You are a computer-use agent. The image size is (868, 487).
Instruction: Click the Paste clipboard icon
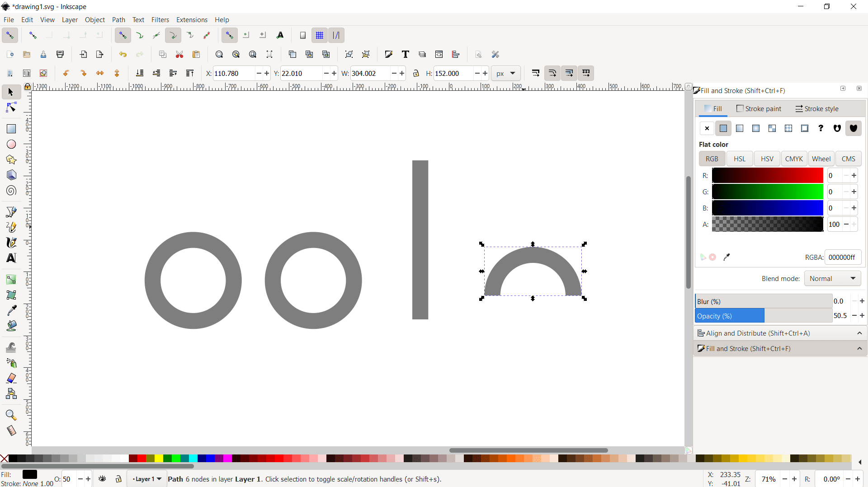(x=196, y=54)
